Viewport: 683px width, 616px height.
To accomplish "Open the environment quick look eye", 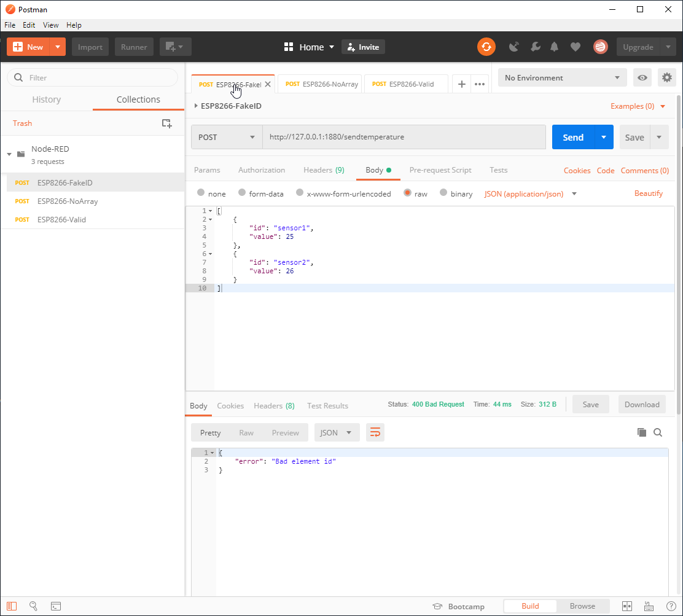I will coord(642,77).
